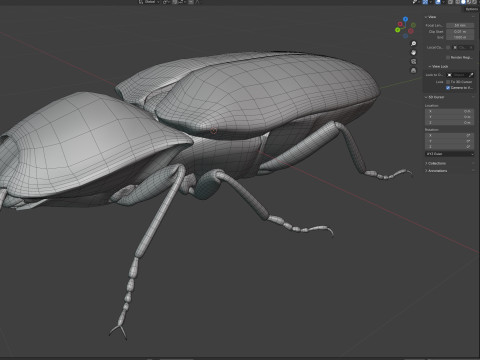Select material preview shading mode
Screen dimensions: 480x360
tap(469, 2)
